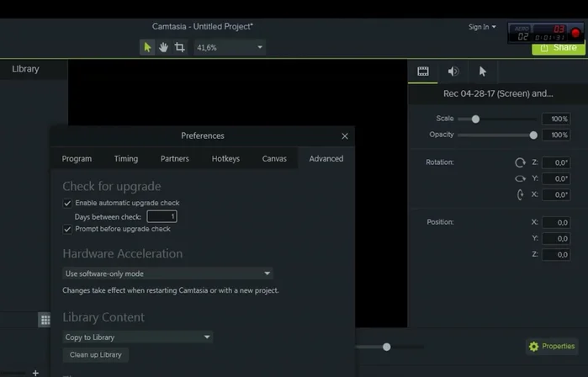This screenshot has height=377, width=588.
Task: Click the Clean up Library button
Action: (x=96, y=355)
